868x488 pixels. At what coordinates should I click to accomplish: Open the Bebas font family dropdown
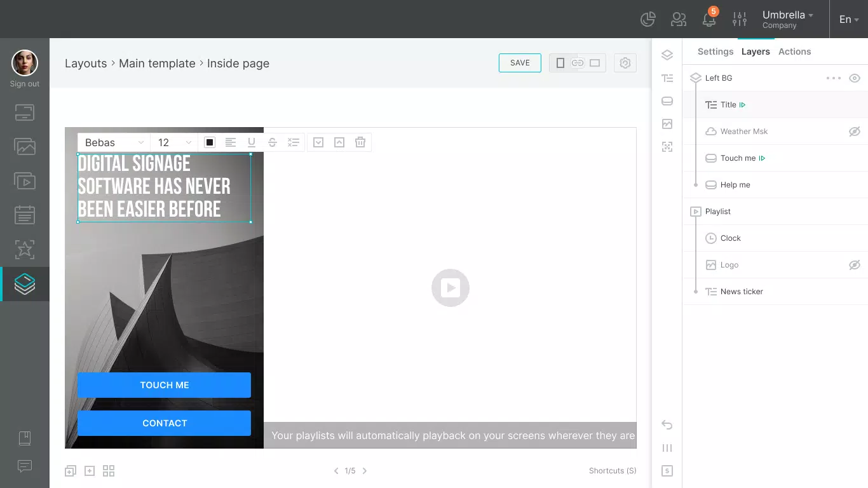point(114,142)
